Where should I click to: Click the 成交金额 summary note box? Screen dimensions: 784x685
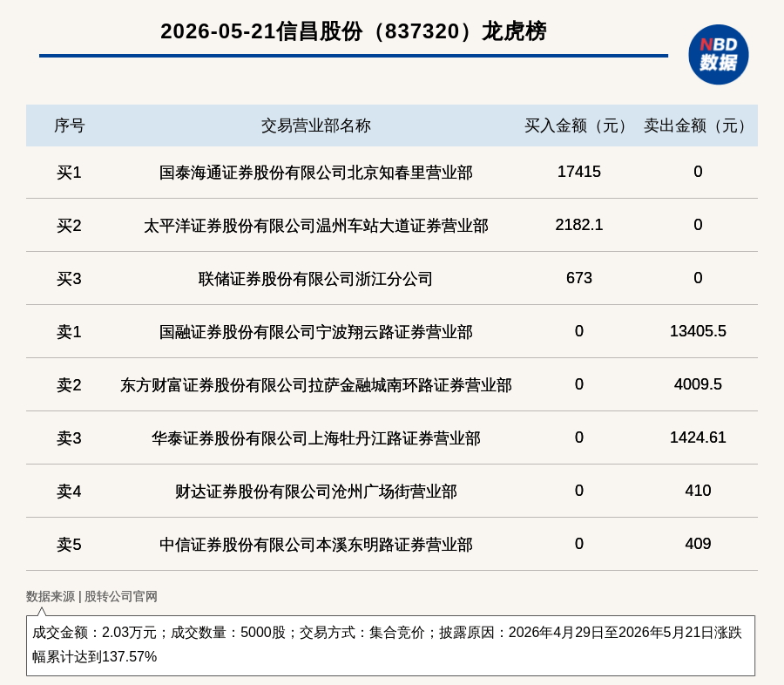390,646
